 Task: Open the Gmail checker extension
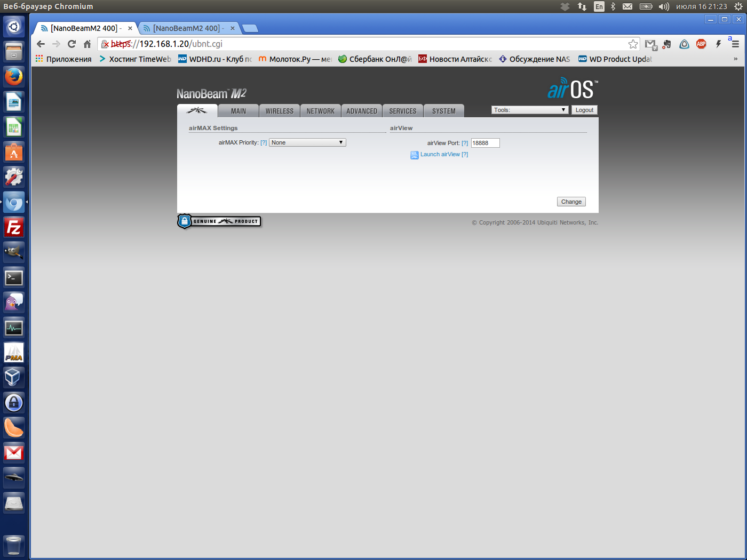coord(650,44)
